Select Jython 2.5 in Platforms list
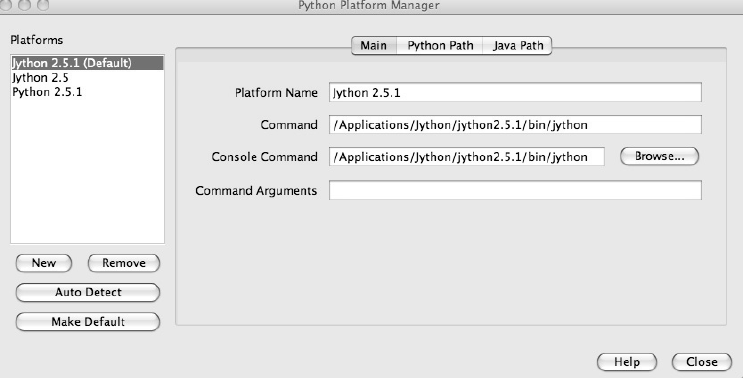Image resolution: width=743 pixels, height=378 pixels. (x=87, y=78)
